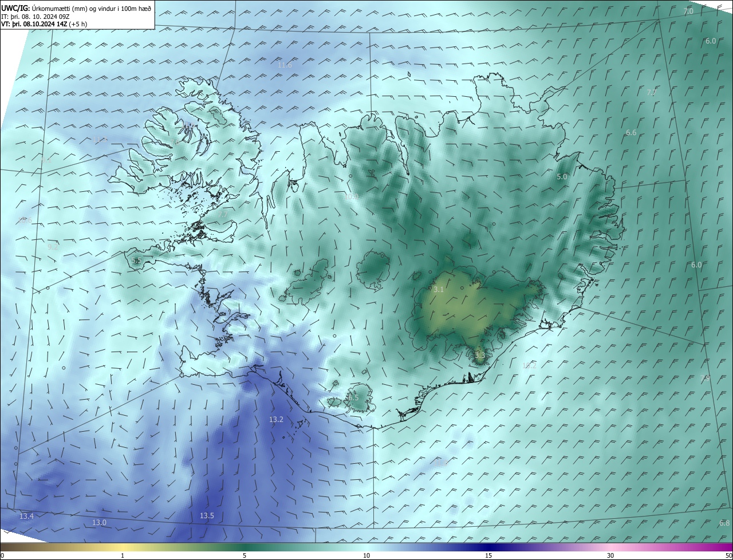This screenshot has width=733, height=560.
Task: Click the initial time 'IT: þri. 08. 10. 2024 09Z'
Action: click(36, 17)
